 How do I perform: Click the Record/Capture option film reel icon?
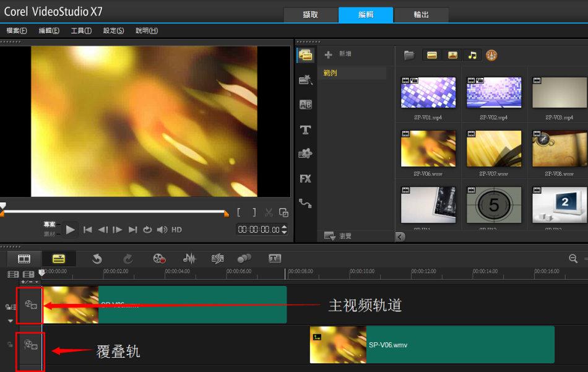[x=160, y=259]
